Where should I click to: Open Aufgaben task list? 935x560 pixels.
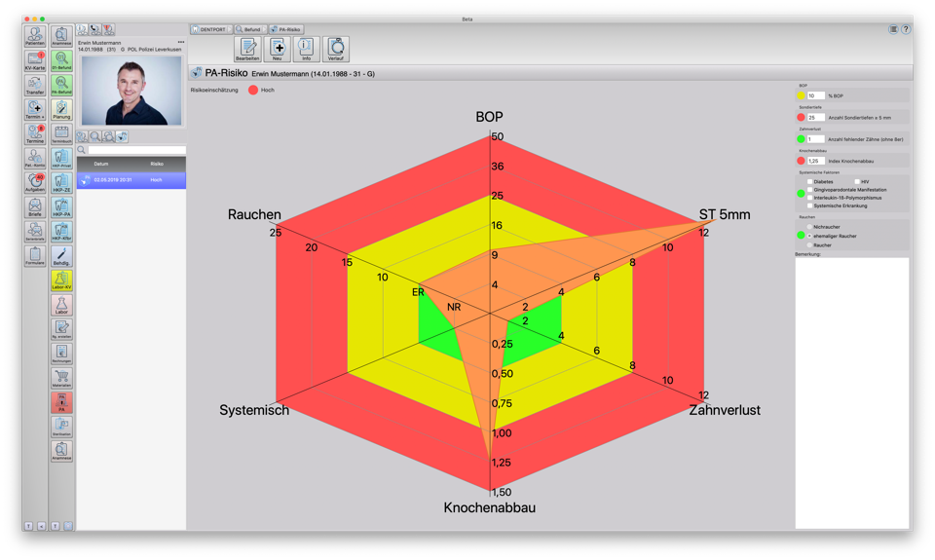pos(35,182)
